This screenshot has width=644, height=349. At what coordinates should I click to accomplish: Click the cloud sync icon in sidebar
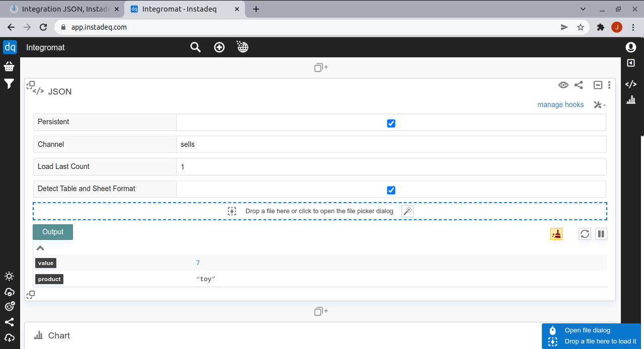point(9,292)
